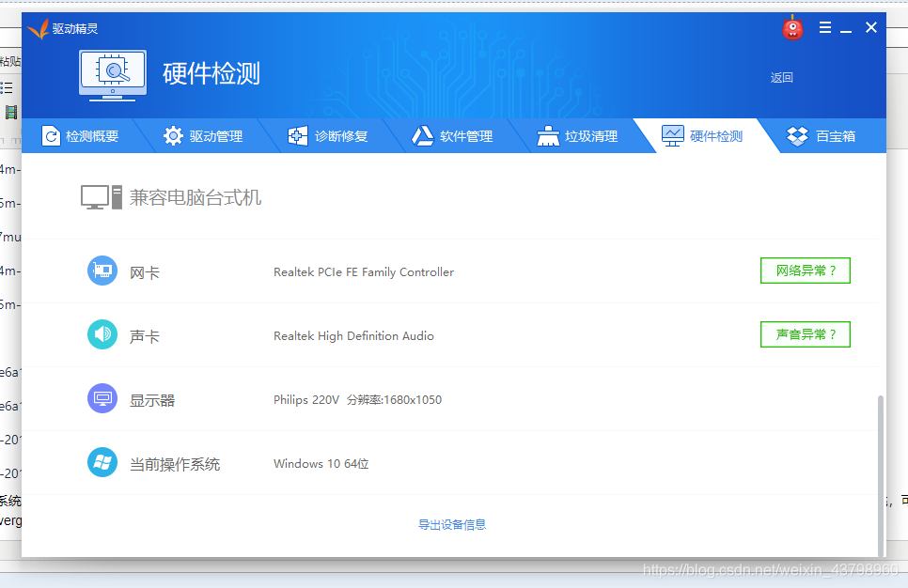
Task: Click the 声卡 label
Action: tap(144, 336)
